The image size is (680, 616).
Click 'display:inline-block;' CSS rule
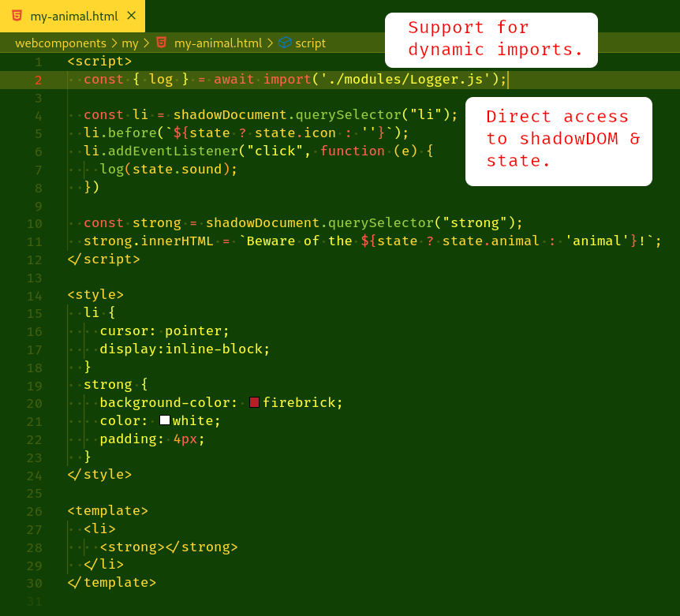coord(185,349)
